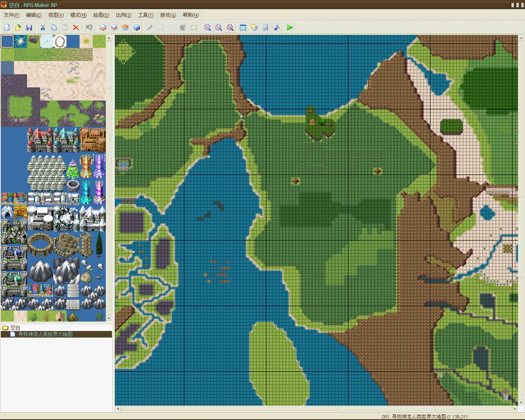Screen dimensions: 525x420
Task: Select map 寻找神龙人类世界大地图 in the tree
Action: [45, 334]
